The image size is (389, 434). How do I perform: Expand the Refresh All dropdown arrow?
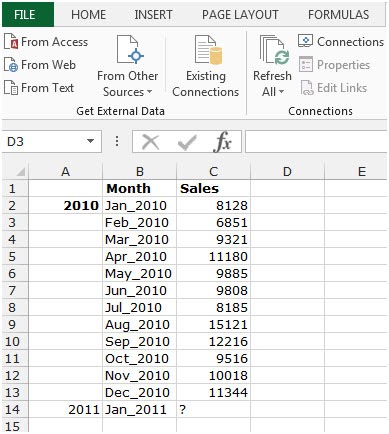click(x=281, y=91)
